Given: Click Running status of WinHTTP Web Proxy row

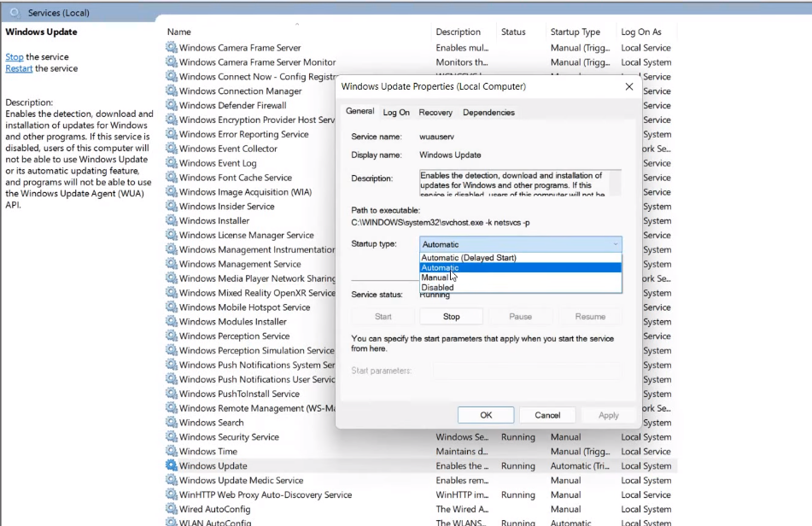Looking at the screenshot, I should tap(518, 494).
